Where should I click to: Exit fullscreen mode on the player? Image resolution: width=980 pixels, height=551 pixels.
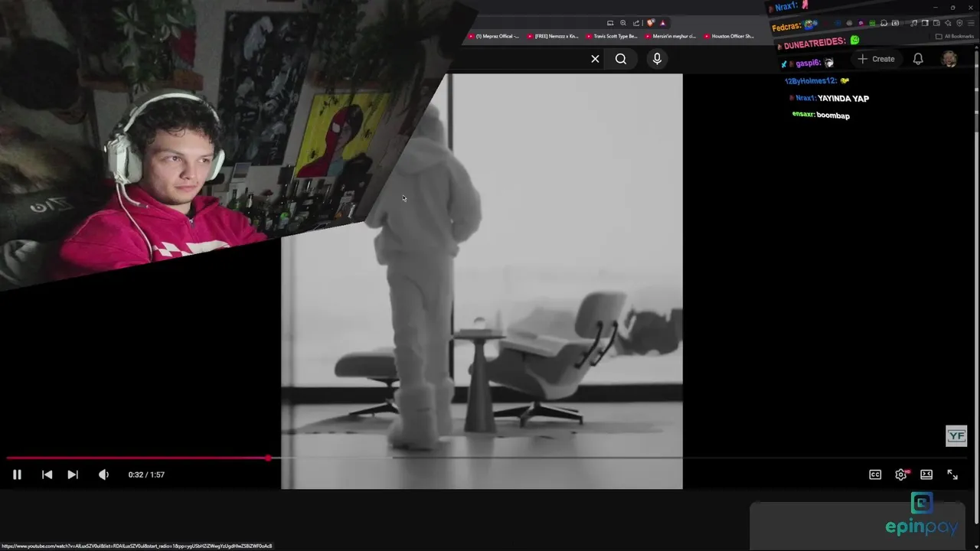[952, 474]
